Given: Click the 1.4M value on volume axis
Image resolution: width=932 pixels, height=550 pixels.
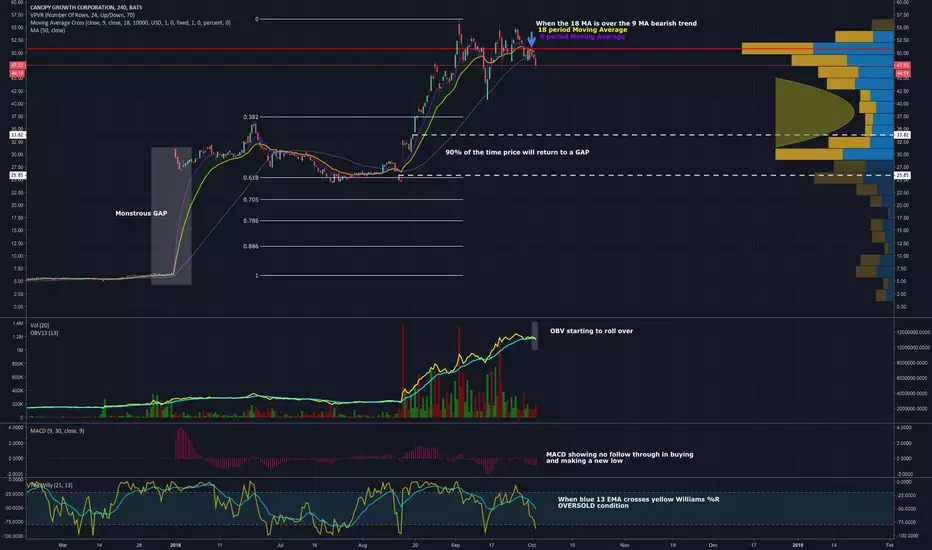Looking at the screenshot, I should [x=18, y=323].
